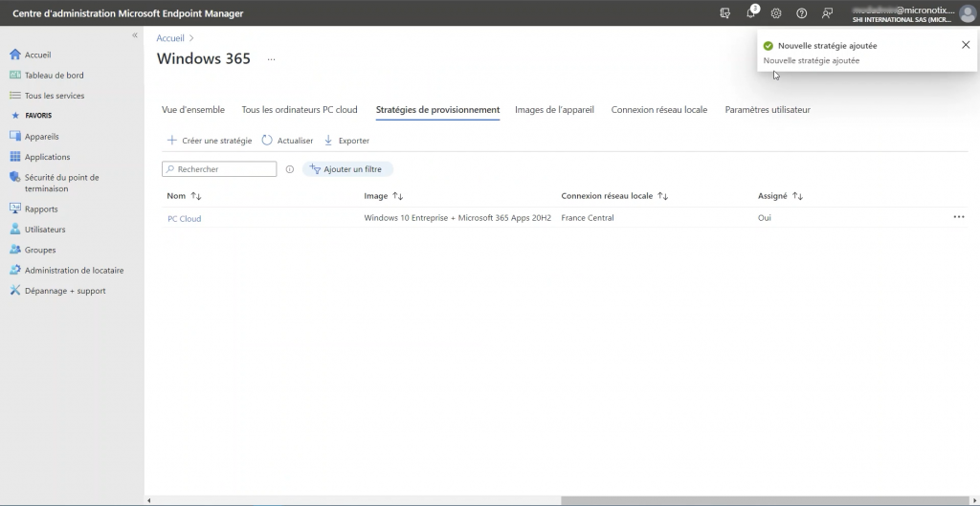
Task: Click Créer une stratégie button
Action: click(210, 141)
